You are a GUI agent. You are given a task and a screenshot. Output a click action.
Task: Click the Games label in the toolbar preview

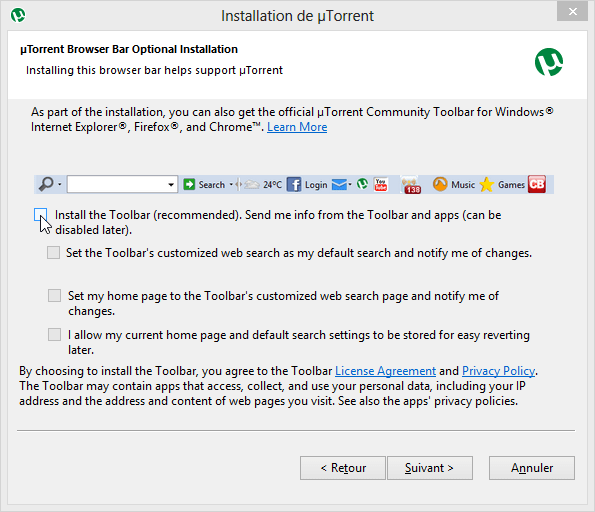point(511,185)
